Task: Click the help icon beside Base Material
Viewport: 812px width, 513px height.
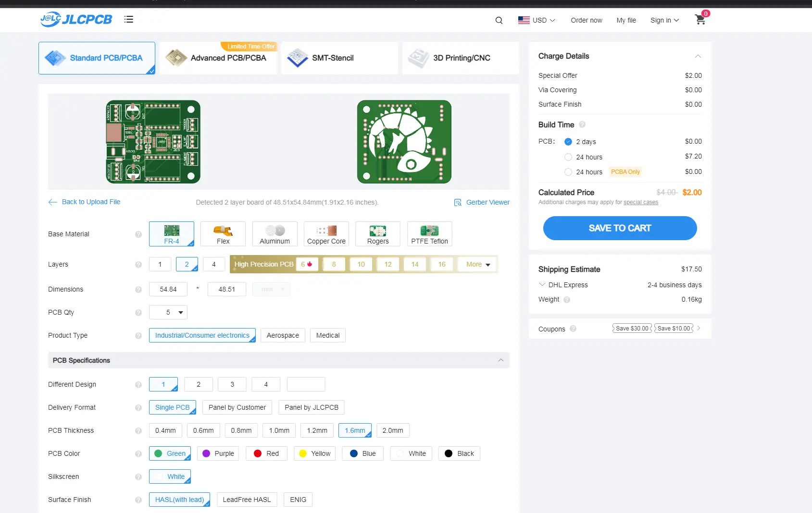Action: (138, 234)
